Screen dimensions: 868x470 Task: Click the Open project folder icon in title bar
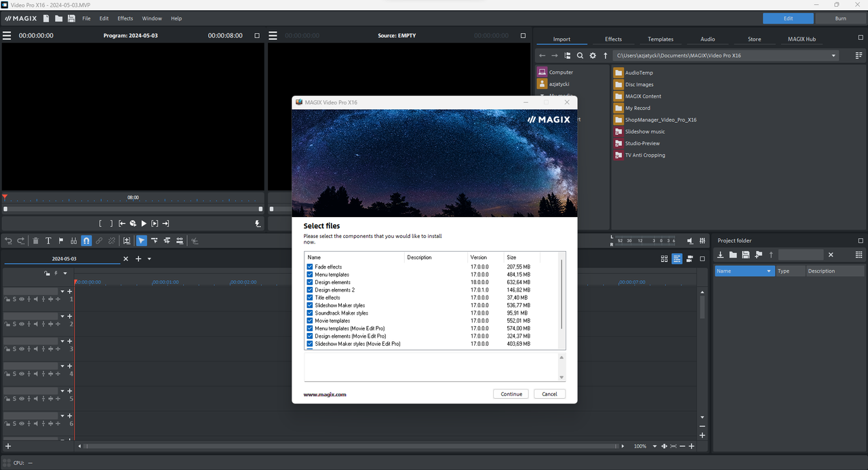pyautogui.click(x=59, y=18)
